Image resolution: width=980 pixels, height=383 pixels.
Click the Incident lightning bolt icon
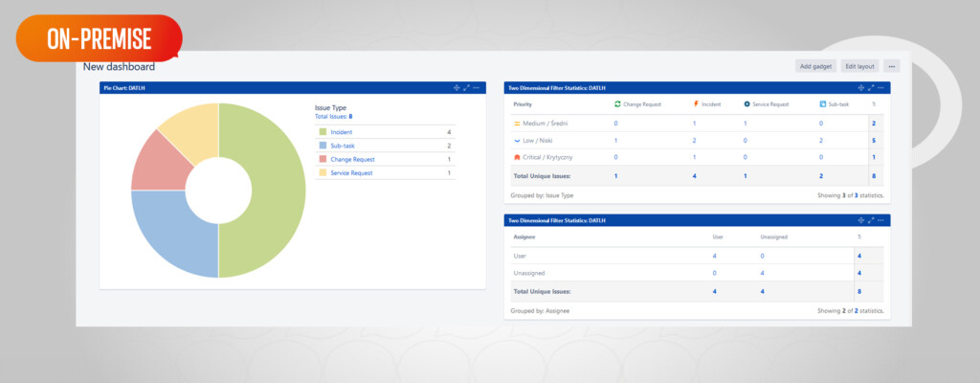696,103
